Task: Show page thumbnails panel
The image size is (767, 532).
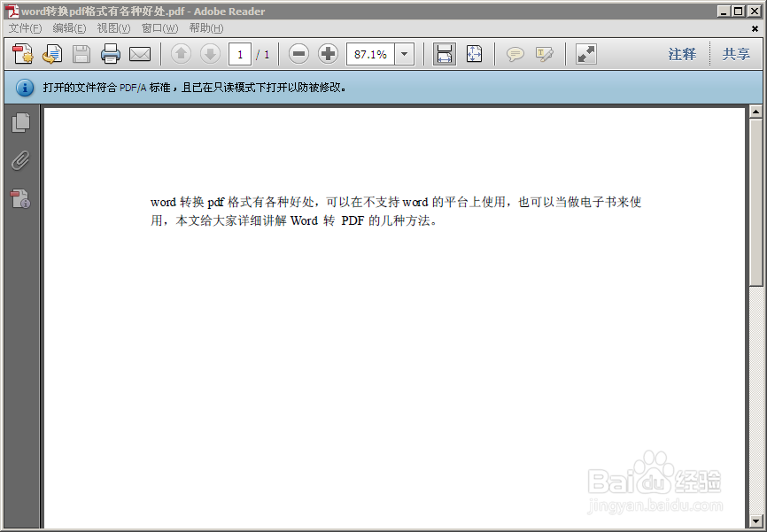Action: click(x=20, y=122)
